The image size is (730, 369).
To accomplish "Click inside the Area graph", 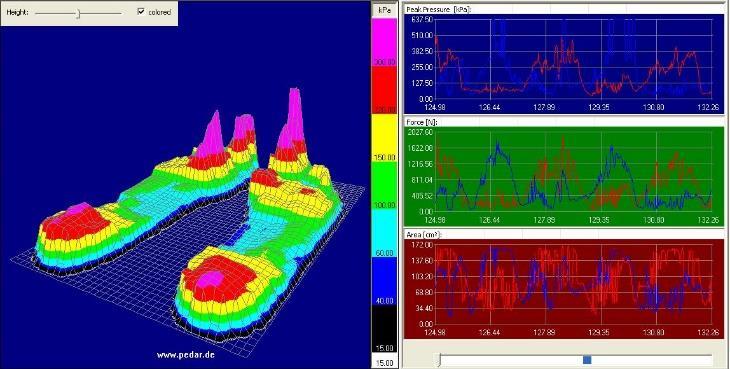I will pos(573,284).
